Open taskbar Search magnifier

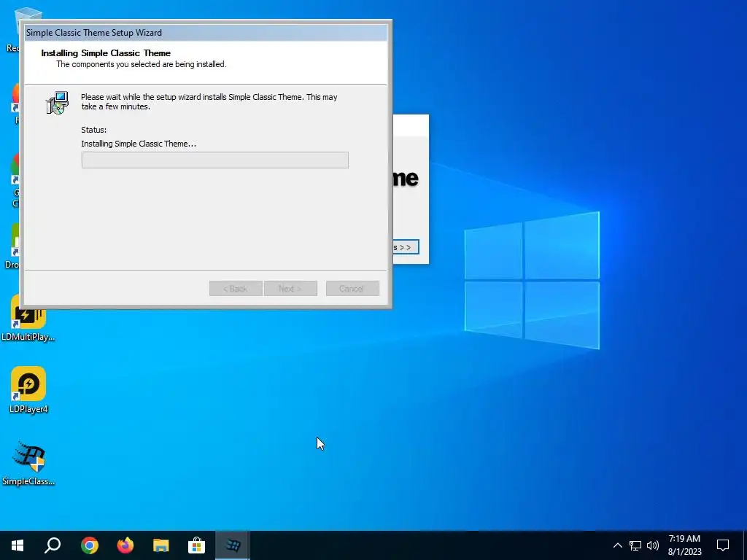click(53, 545)
